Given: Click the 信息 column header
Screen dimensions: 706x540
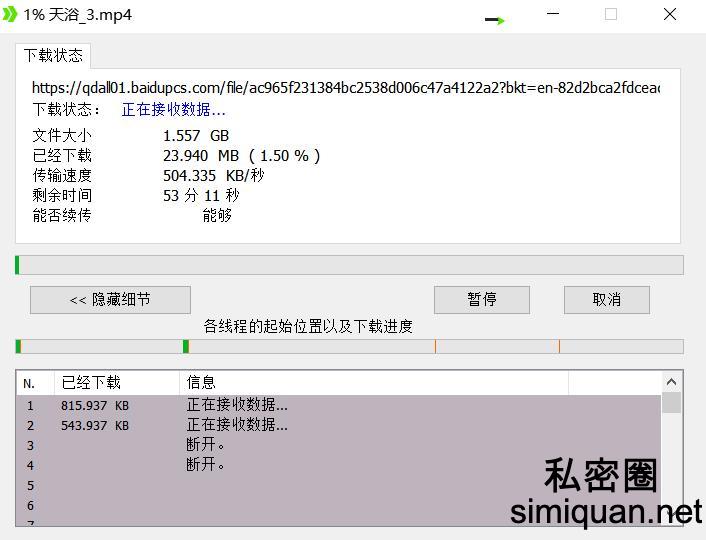Looking at the screenshot, I should [370, 382].
